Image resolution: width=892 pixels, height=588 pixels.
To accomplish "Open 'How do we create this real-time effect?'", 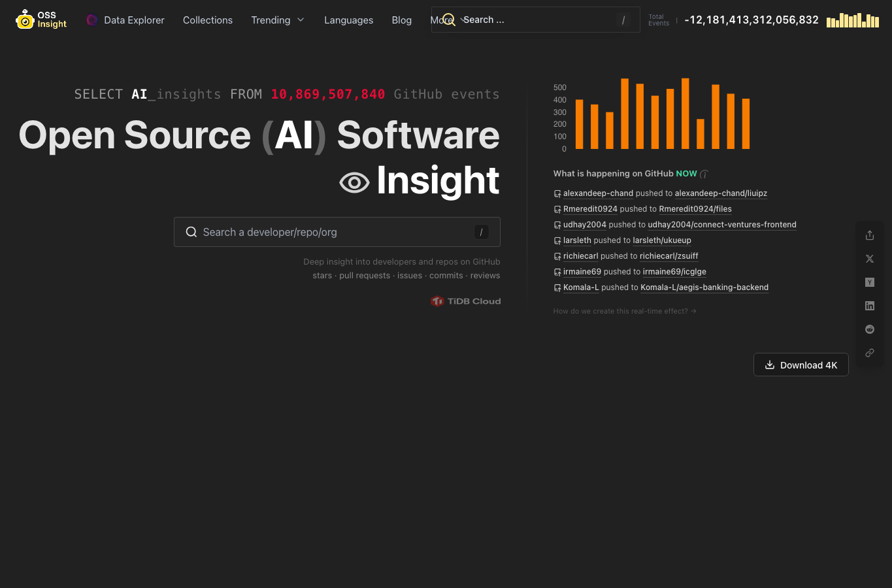I will coord(625,311).
